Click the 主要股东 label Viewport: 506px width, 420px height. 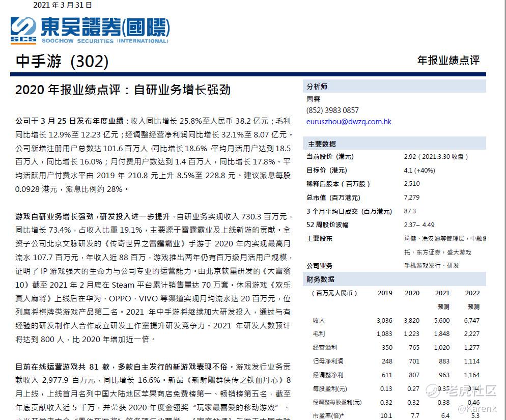pyautogui.click(x=319, y=239)
